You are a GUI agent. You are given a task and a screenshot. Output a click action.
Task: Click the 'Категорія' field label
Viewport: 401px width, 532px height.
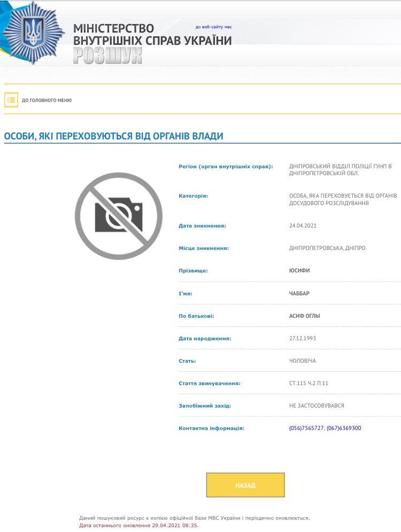pyautogui.click(x=193, y=196)
